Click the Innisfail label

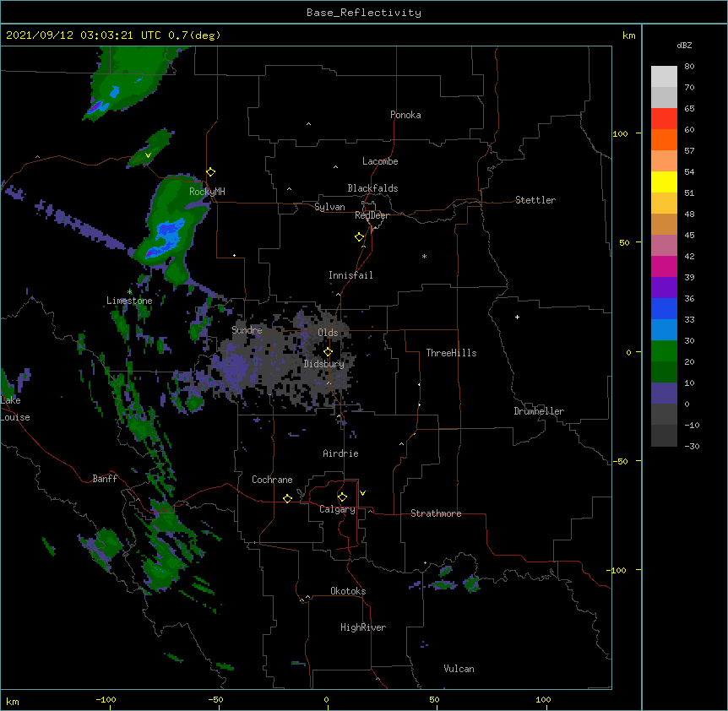point(350,275)
